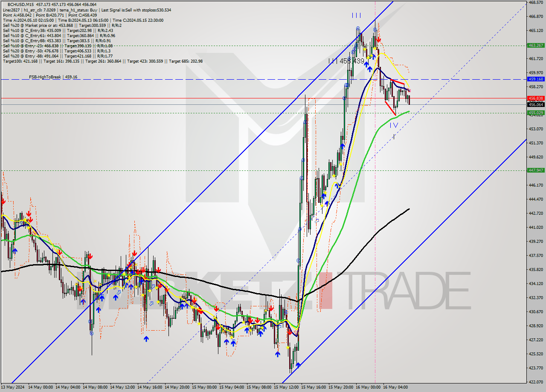Click the 434.120 price axis label
The image size is (546, 392).
point(535,284)
